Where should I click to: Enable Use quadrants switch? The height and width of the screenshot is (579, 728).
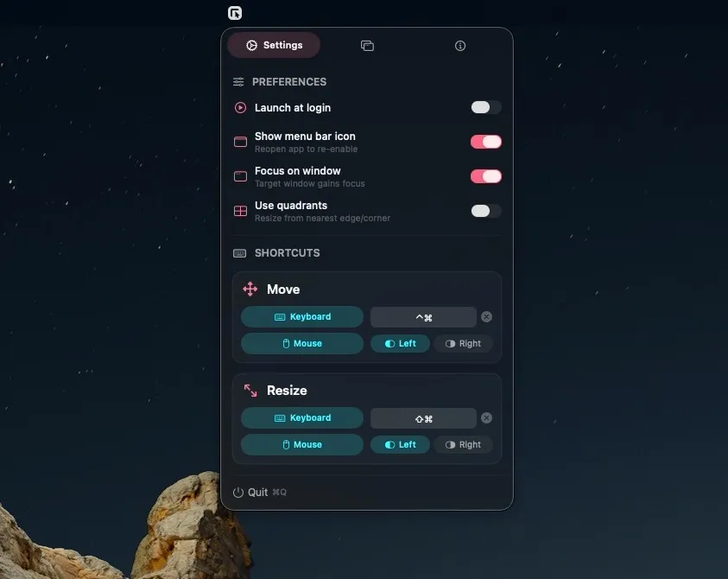pyautogui.click(x=486, y=211)
